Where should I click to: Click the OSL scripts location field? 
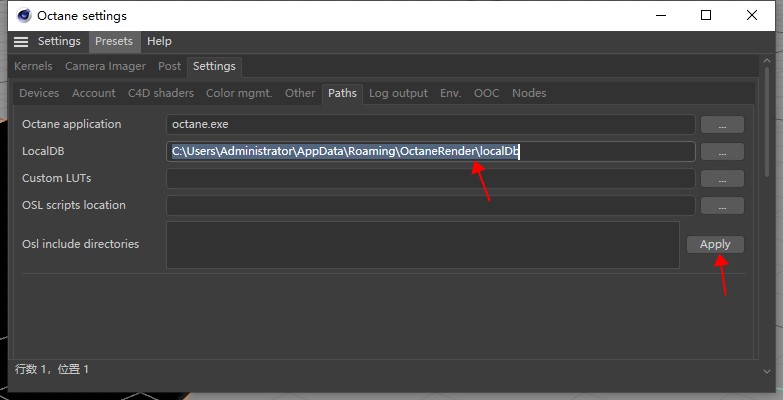pyautogui.click(x=430, y=205)
